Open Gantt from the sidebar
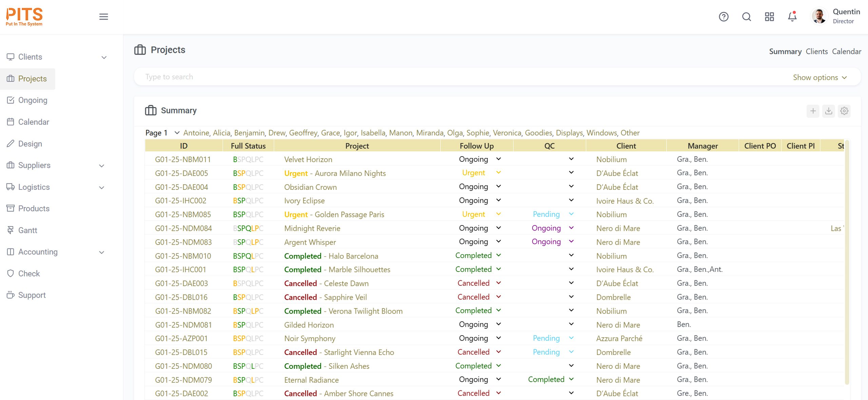Viewport: 868px width, 400px height. [27, 230]
